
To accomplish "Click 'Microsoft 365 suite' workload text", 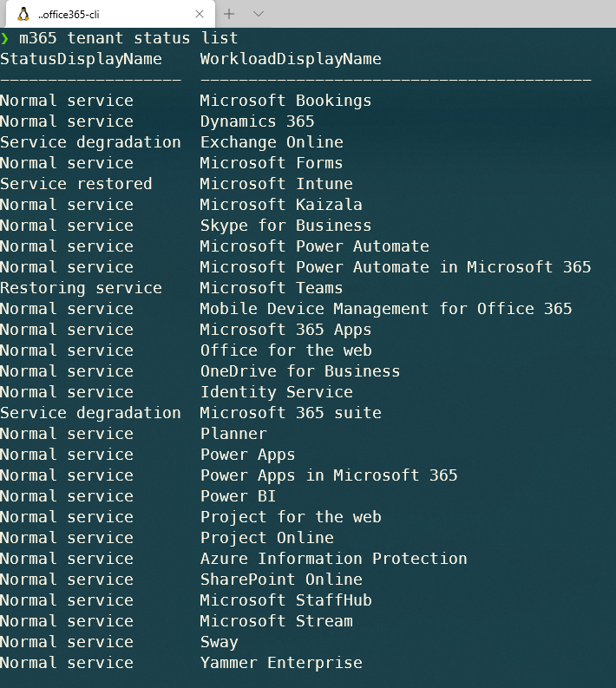I will (x=291, y=413).
